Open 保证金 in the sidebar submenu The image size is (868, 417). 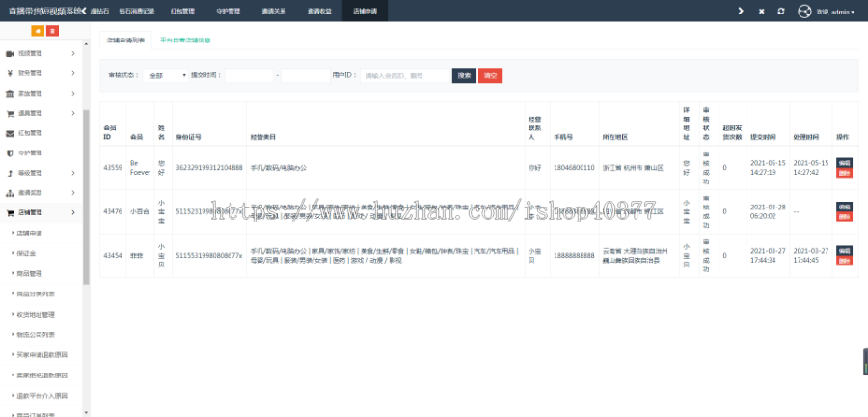tap(27, 254)
